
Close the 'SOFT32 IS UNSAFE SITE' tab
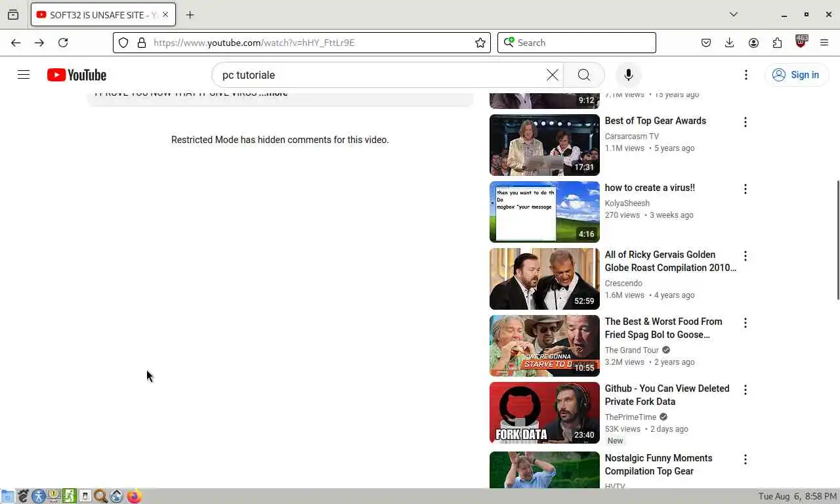point(165,14)
